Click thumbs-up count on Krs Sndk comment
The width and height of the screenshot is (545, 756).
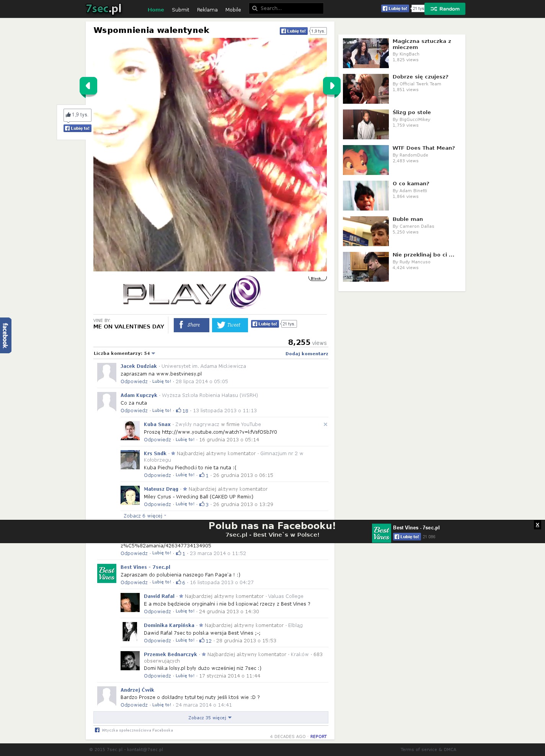click(x=204, y=475)
